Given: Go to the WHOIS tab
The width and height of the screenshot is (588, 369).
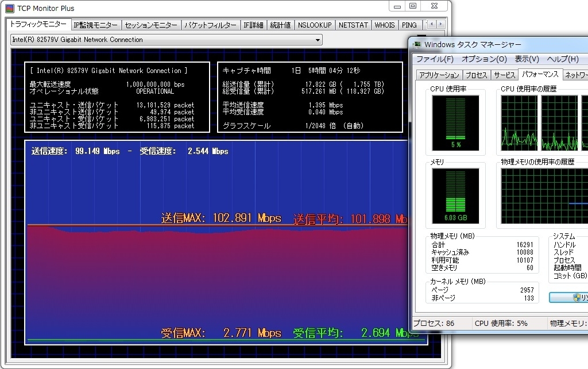Looking at the screenshot, I should click(x=385, y=25).
